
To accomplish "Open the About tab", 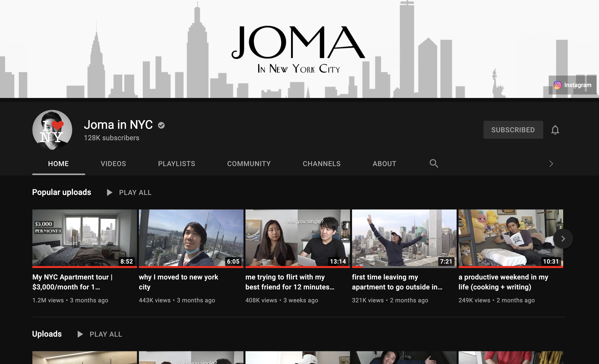I will (x=384, y=164).
